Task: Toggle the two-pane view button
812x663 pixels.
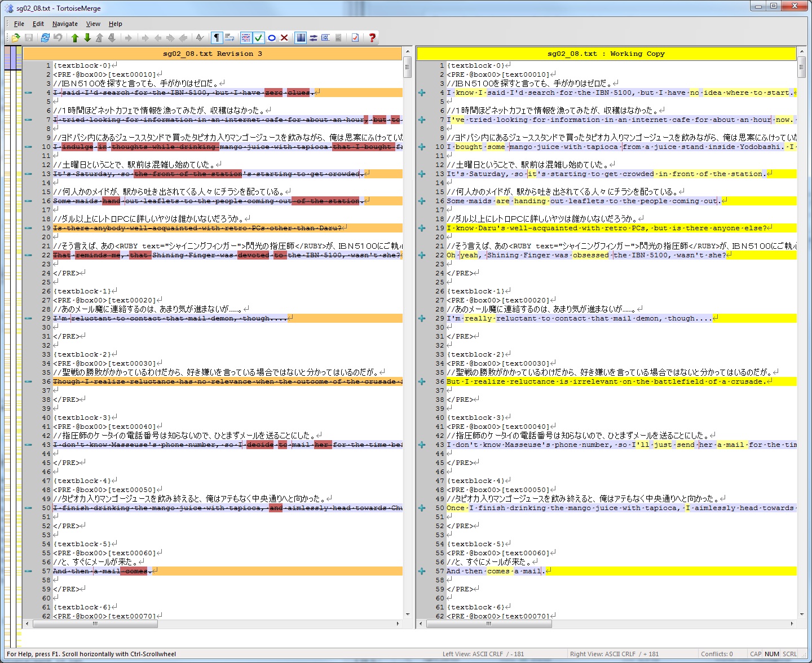Action: click(301, 38)
